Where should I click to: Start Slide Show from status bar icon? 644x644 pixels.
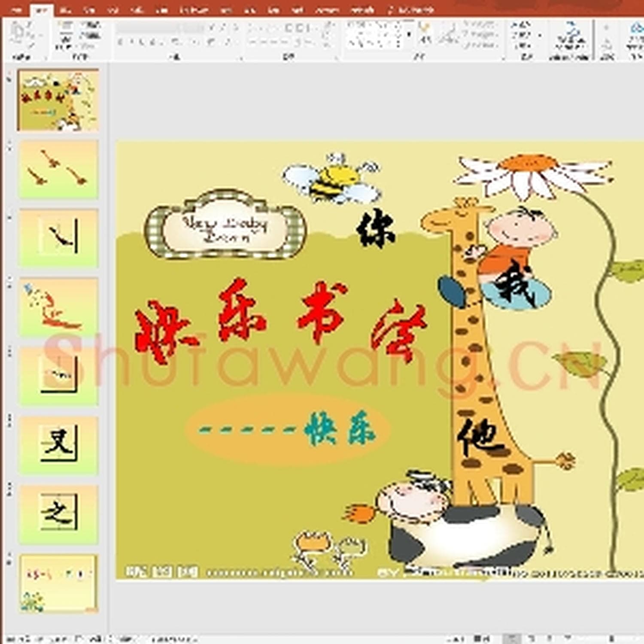pyautogui.click(x=568, y=638)
